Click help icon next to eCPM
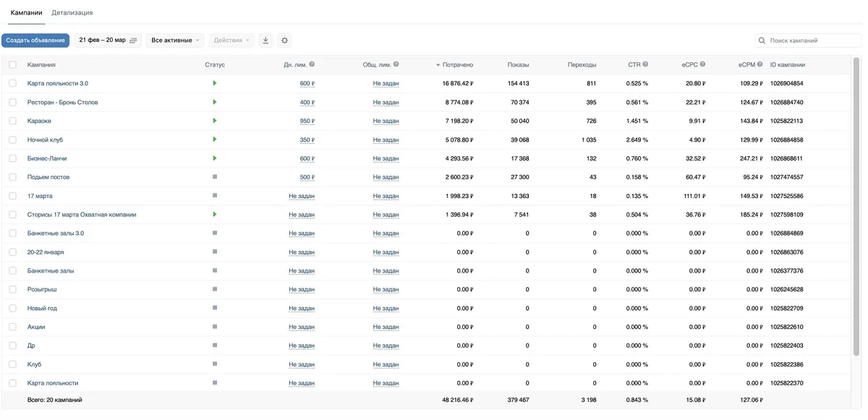Image resolution: width=868 pixels, height=420 pixels. (x=761, y=64)
